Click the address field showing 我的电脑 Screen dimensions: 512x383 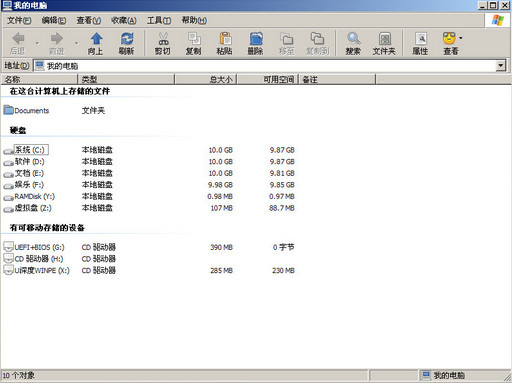click(x=265, y=66)
